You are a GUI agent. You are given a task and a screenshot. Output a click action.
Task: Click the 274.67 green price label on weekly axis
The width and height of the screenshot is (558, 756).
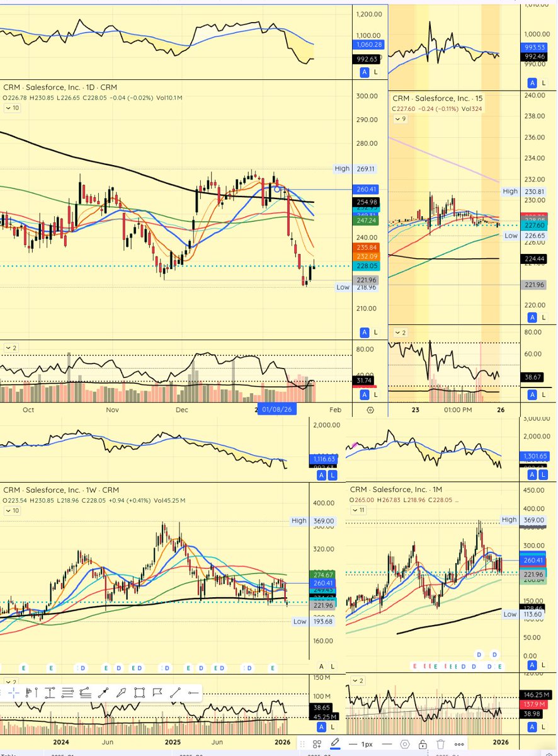tap(323, 575)
